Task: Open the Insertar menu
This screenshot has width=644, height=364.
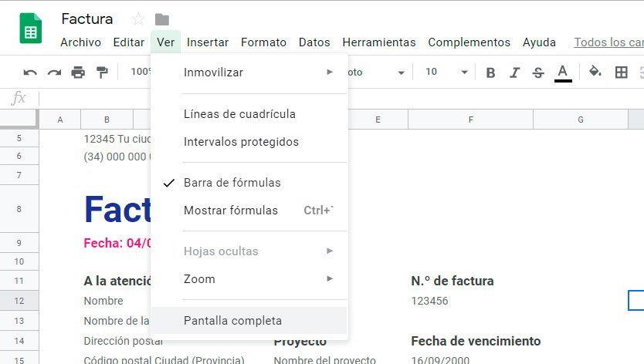Action: click(208, 42)
